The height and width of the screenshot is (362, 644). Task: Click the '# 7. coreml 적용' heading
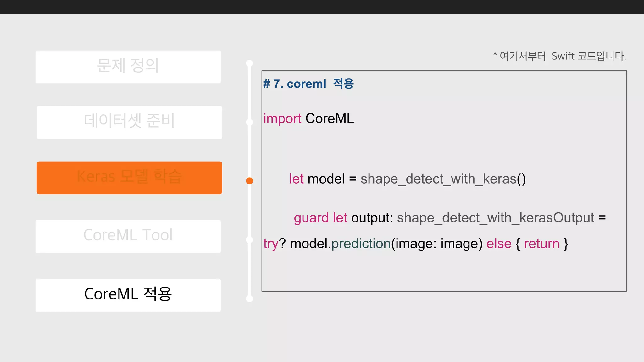tap(308, 84)
